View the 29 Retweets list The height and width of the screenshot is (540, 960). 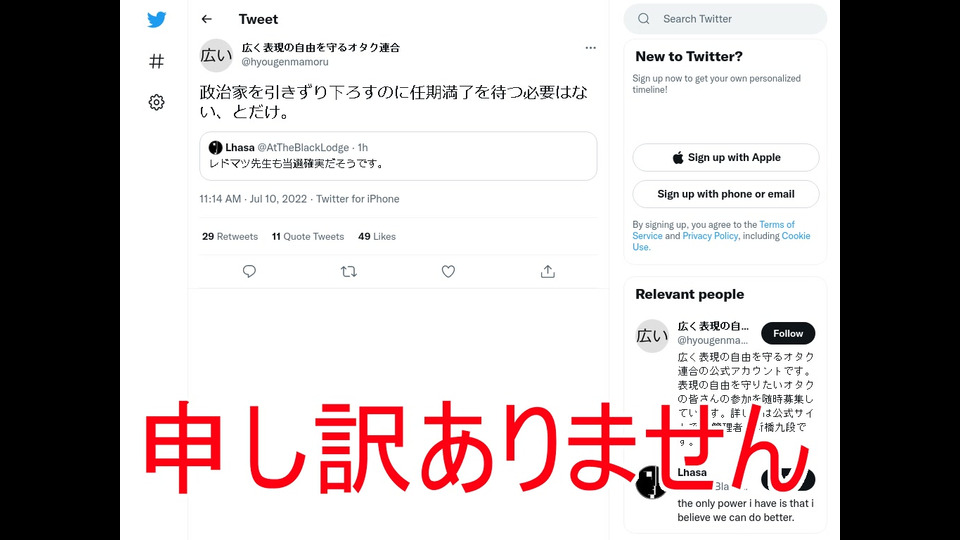tap(230, 236)
